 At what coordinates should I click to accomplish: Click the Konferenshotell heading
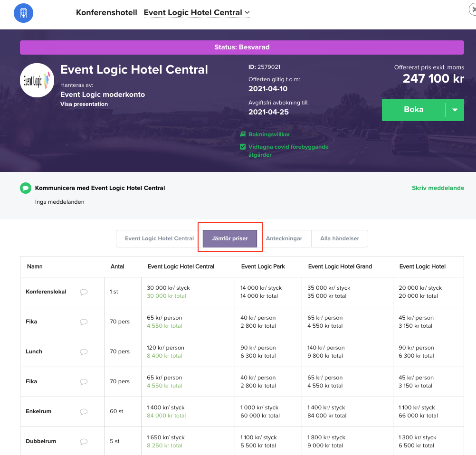pos(106,12)
